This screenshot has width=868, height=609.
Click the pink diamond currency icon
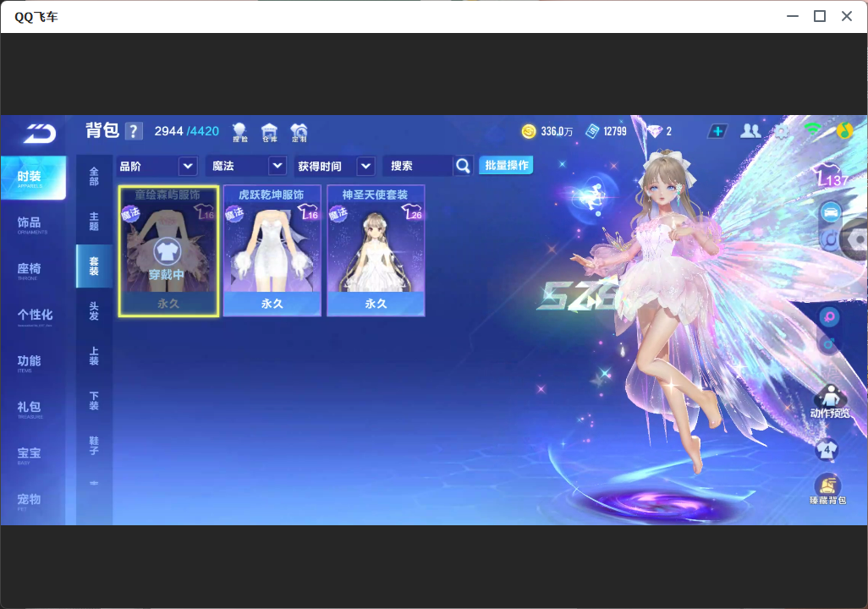[656, 131]
